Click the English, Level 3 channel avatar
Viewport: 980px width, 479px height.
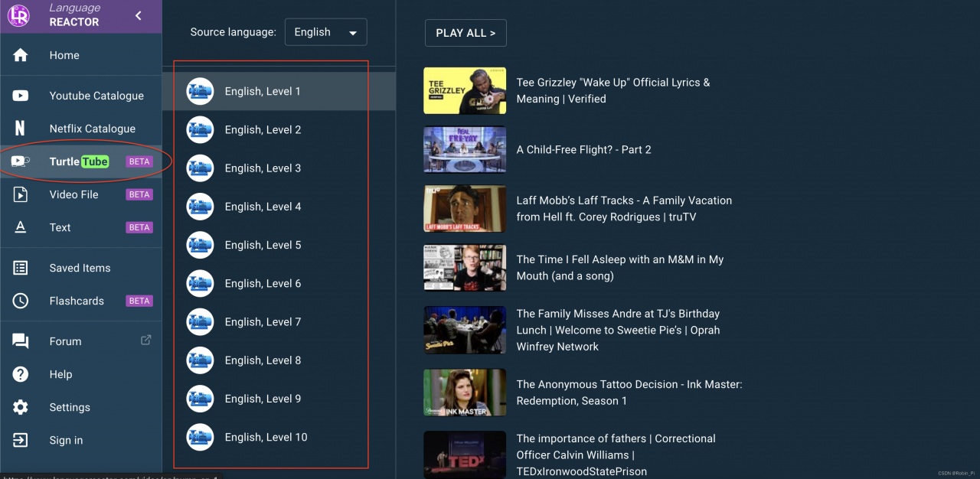click(x=200, y=168)
